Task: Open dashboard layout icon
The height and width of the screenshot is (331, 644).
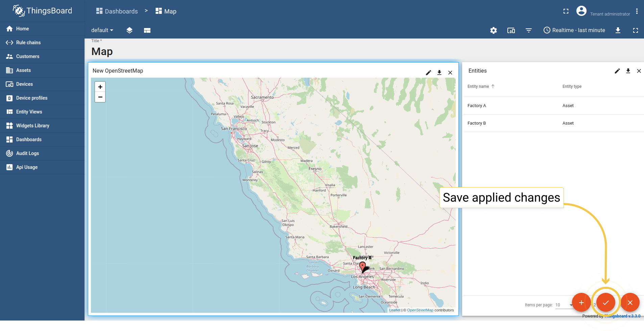Action: tap(147, 30)
